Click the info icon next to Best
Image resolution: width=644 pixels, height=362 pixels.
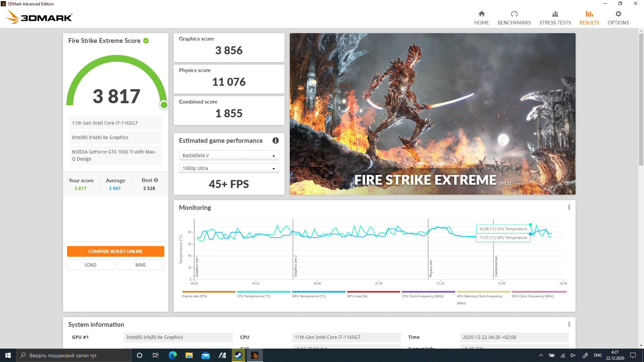pyautogui.click(x=156, y=180)
